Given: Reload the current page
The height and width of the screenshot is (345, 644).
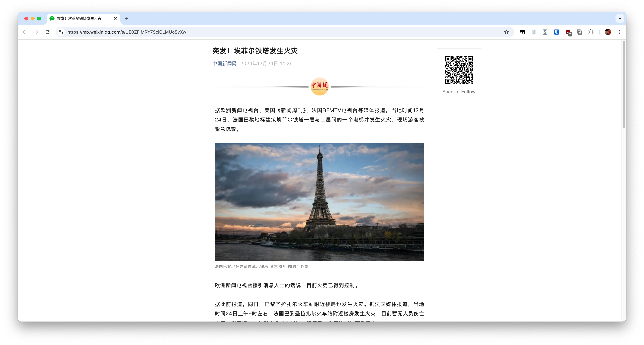Looking at the screenshot, I should click(48, 32).
